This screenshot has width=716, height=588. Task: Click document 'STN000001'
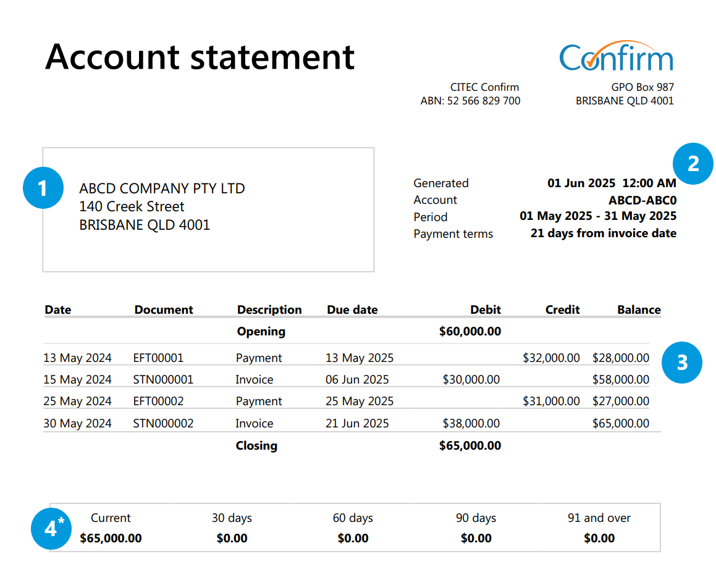coord(163,380)
